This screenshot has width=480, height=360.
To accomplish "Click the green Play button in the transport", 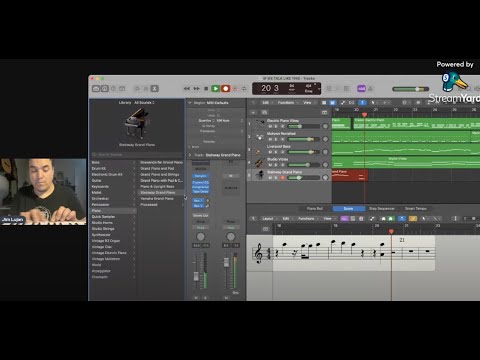I will (216, 88).
